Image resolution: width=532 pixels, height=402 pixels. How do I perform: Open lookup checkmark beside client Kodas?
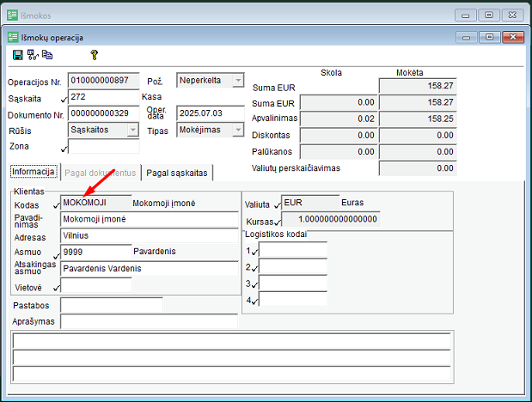click(x=57, y=205)
